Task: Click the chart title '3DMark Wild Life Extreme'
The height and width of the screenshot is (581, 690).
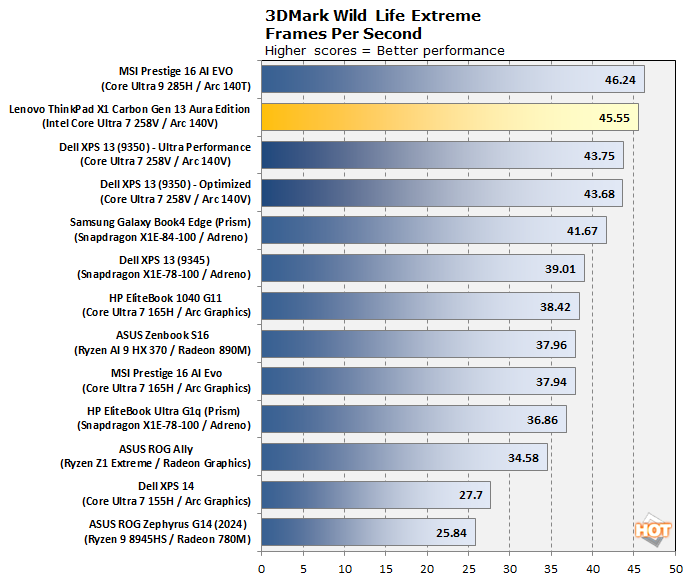Action: tap(373, 16)
